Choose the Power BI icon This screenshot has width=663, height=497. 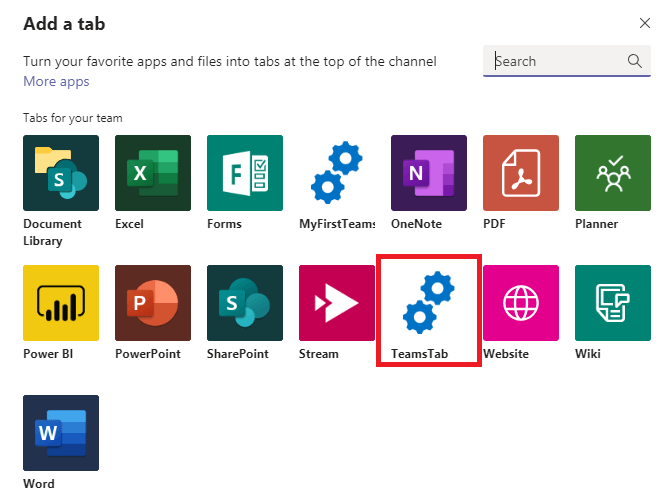click(x=61, y=303)
